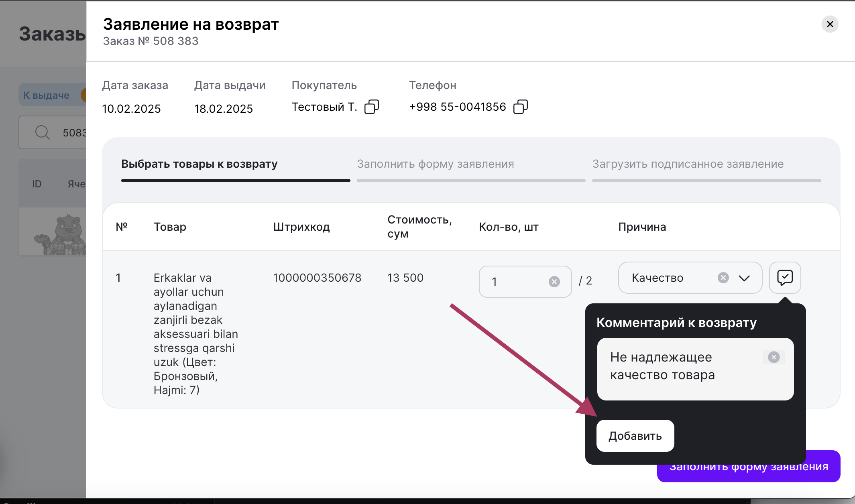Select Выбрать товары к возврату step
This screenshot has width=855, height=504.
pyautogui.click(x=199, y=164)
